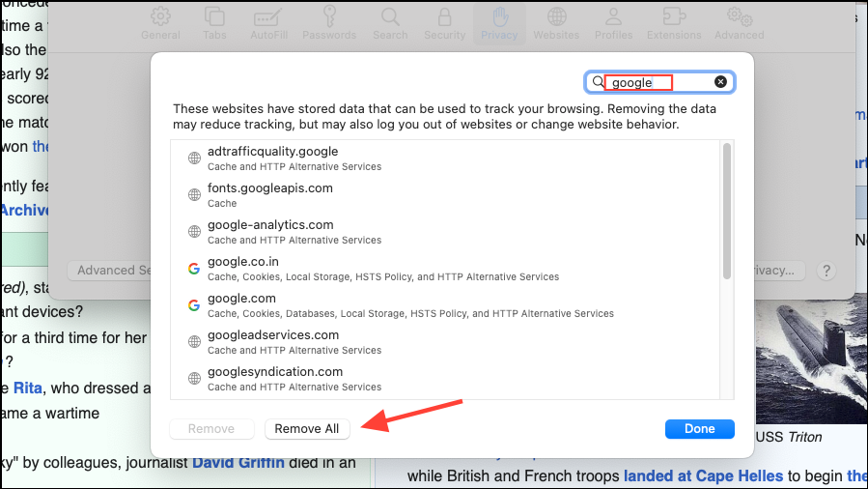Screen dimensions: 868x489
Task: Click the Profiles tab label
Action: [613, 35]
